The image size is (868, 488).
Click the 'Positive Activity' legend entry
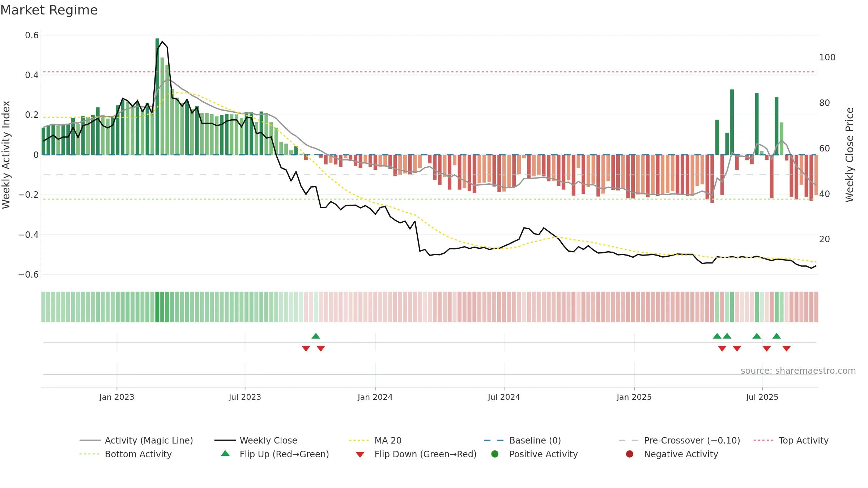(x=535, y=454)
